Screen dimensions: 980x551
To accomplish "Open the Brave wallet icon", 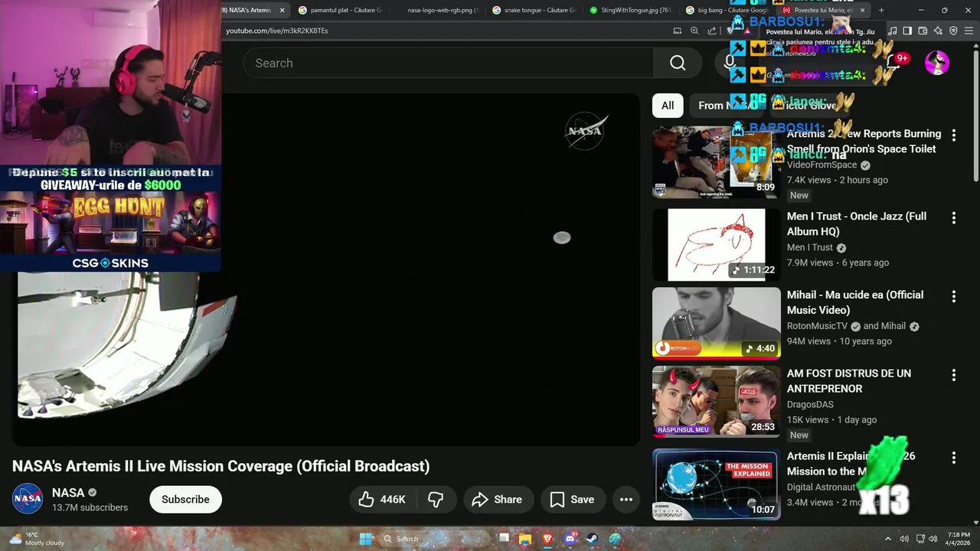I will (923, 31).
